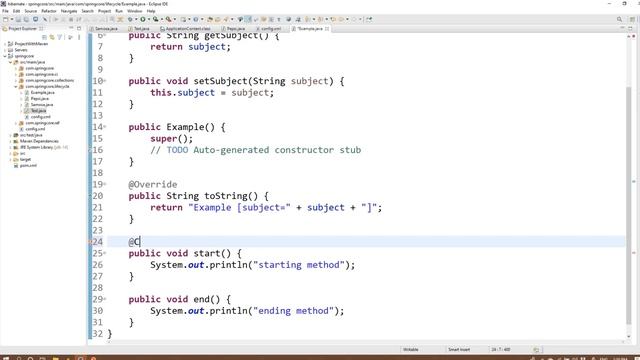Click Link with Editor icon in Project Explorer
640x360 pixels.
pyautogui.click(x=52, y=37)
